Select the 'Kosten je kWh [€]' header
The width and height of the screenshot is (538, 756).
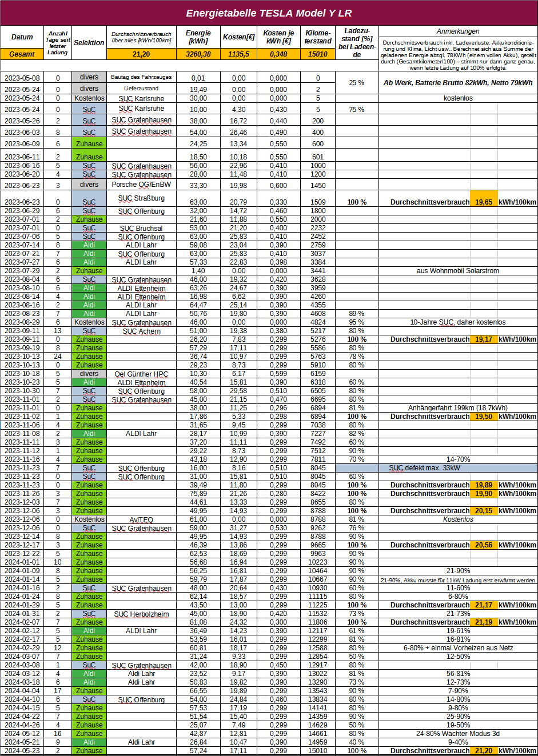click(x=278, y=37)
